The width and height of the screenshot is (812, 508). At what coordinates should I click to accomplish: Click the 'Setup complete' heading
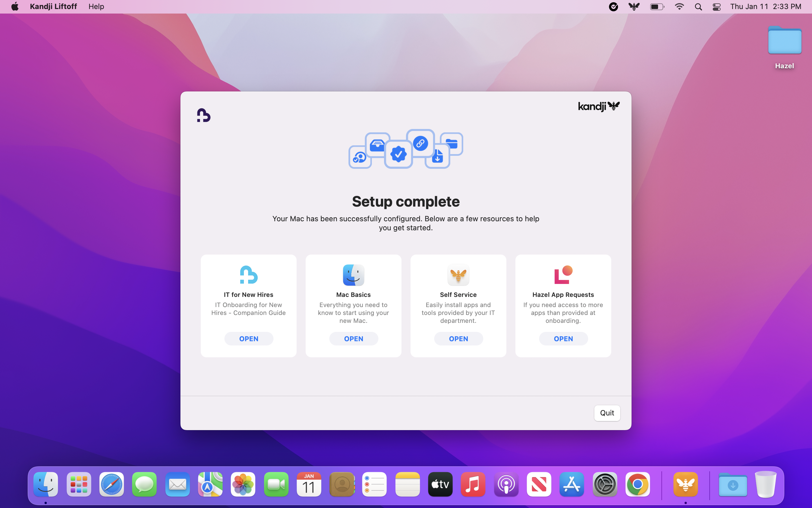click(x=406, y=202)
